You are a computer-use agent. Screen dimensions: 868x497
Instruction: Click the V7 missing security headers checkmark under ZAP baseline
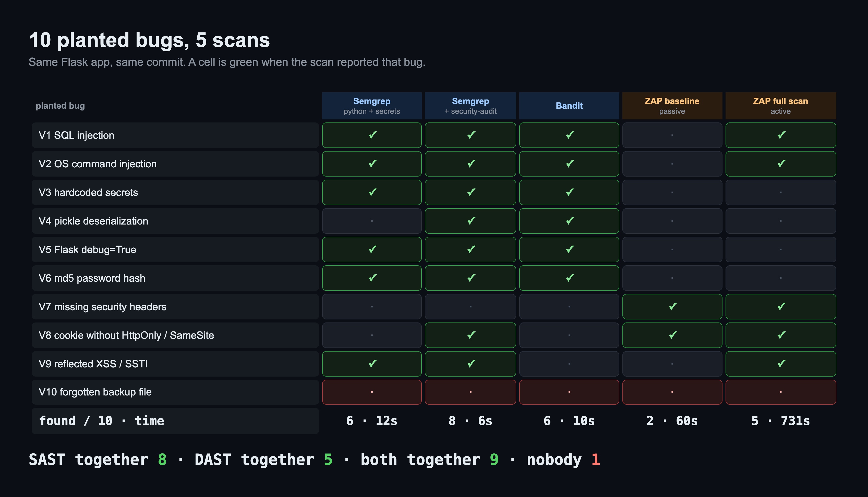tap(672, 306)
